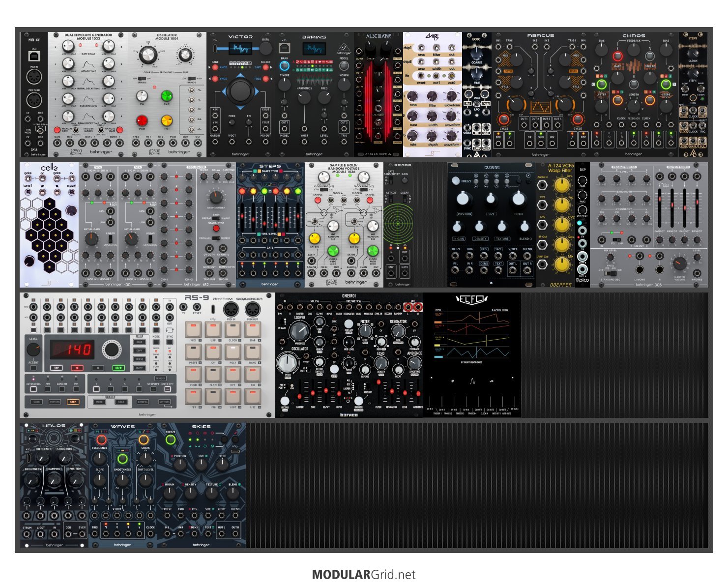Viewport: 728px width, 585px height.
Task: Click SAVE in the RS-9 Edit section
Action: point(140,342)
